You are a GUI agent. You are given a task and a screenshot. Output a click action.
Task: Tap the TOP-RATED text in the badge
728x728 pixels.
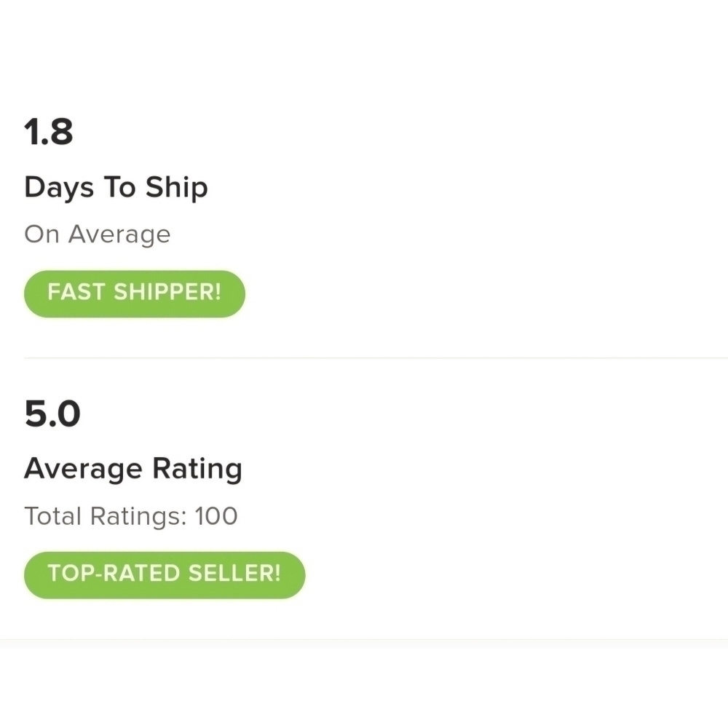[114, 574]
